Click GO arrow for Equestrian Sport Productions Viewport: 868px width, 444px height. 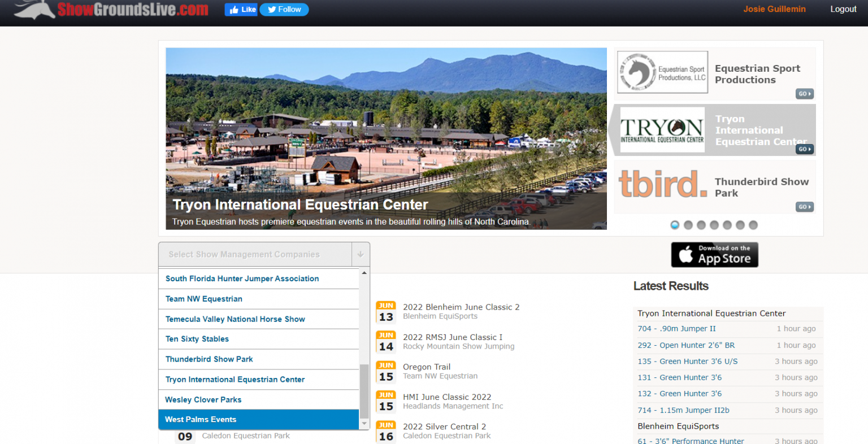click(x=805, y=94)
